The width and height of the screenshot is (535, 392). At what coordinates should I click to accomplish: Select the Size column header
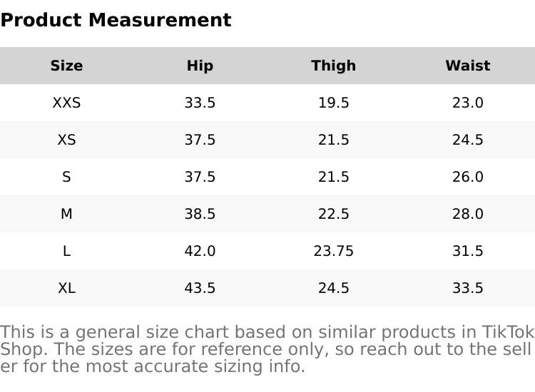[x=66, y=66]
